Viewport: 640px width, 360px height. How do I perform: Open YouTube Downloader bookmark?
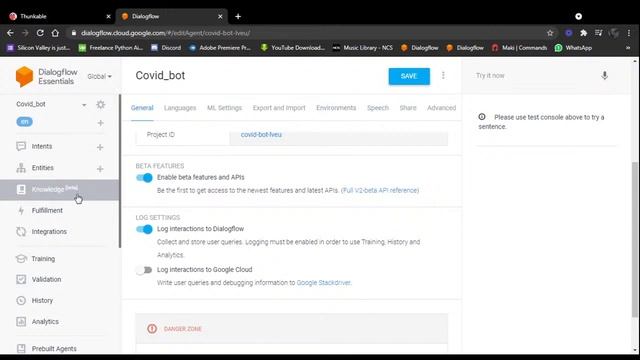coord(293,48)
